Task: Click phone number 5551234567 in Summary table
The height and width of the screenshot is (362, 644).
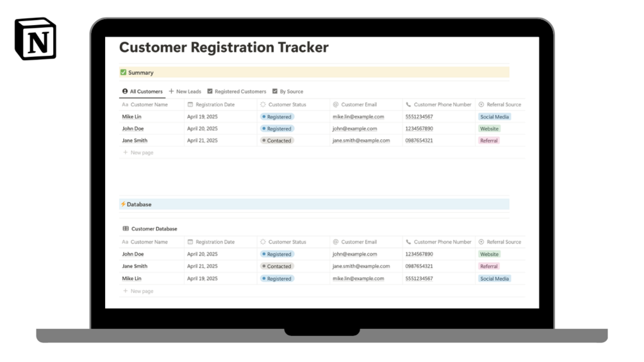Action: [419, 117]
